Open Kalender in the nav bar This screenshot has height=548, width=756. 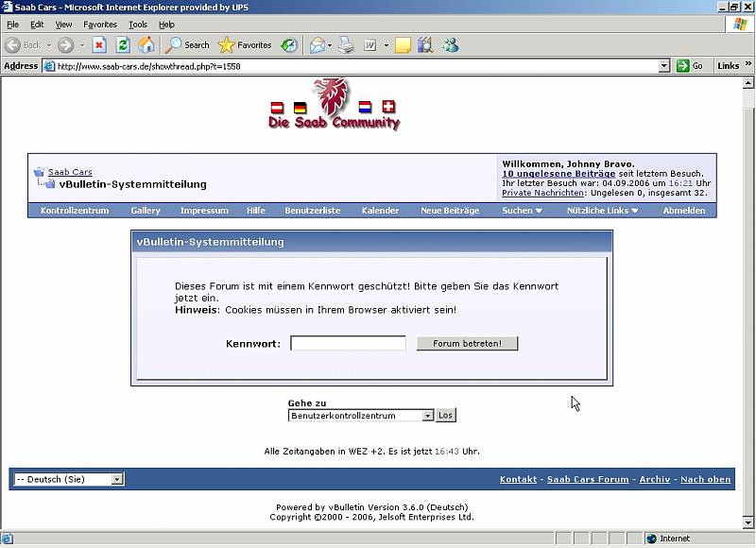(x=381, y=211)
